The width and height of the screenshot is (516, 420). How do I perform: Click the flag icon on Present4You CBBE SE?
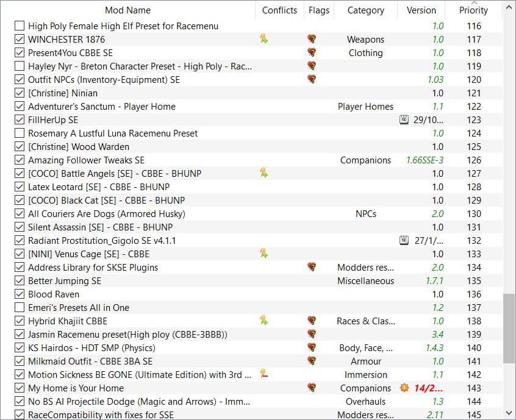click(x=312, y=52)
